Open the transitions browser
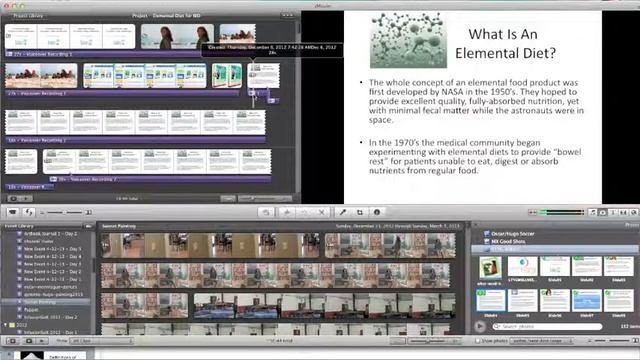The height and width of the screenshot is (360, 640). pos(623,212)
